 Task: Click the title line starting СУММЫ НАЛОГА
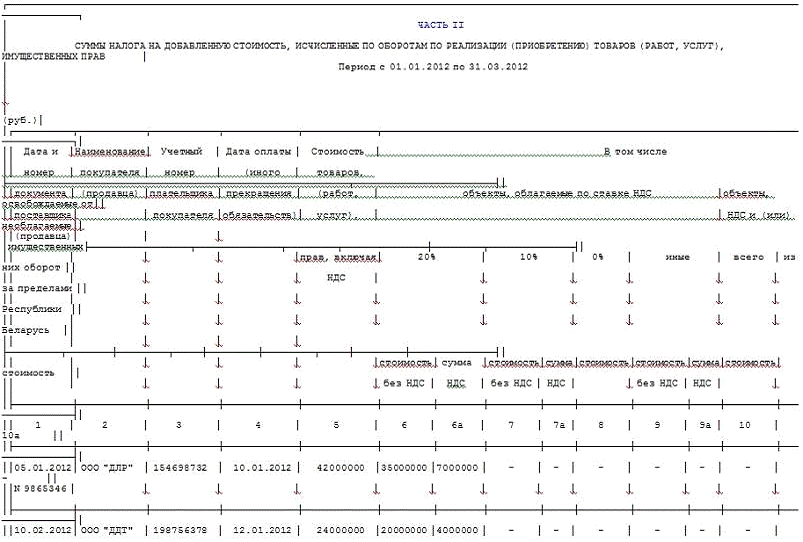(399, 46)
